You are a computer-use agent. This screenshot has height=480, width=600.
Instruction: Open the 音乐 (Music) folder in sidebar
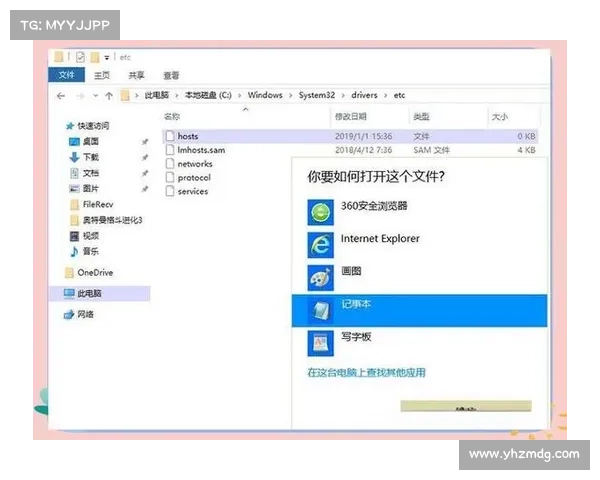coord(89,251)
